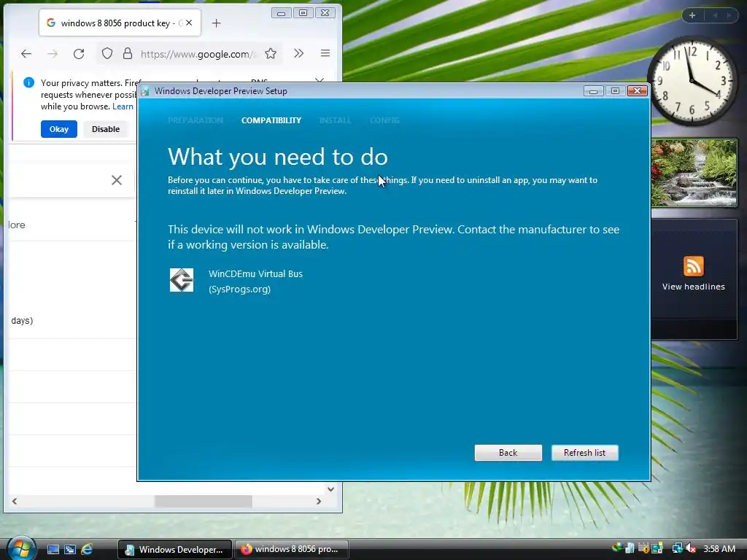This screenshot has width=747, height=560.
Task: Click the muted volume tray icon
Action: [690, 548]
